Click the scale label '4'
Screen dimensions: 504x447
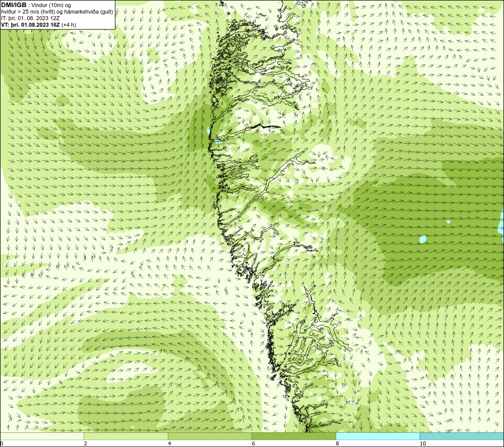[x=169, y=444]
